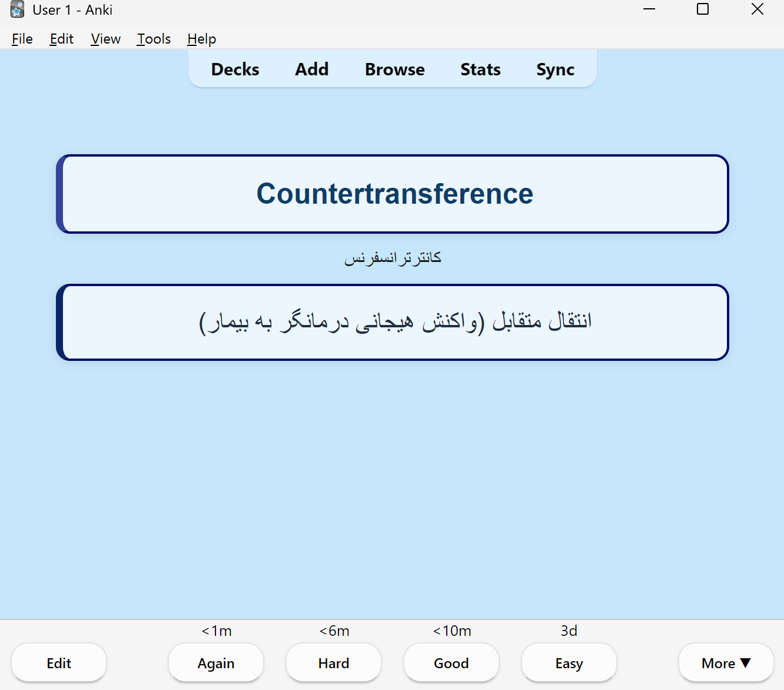Open the File menu
This screenshot has height=690, width=784.
click(x=22, y=39)
